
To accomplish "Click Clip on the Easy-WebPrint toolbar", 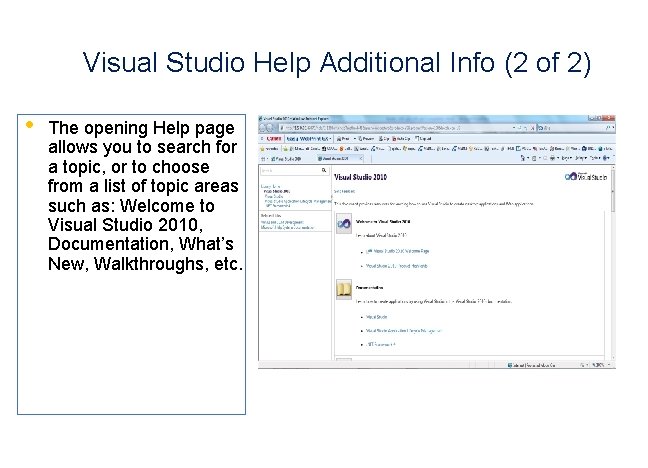I will click(x=384, y=138).
